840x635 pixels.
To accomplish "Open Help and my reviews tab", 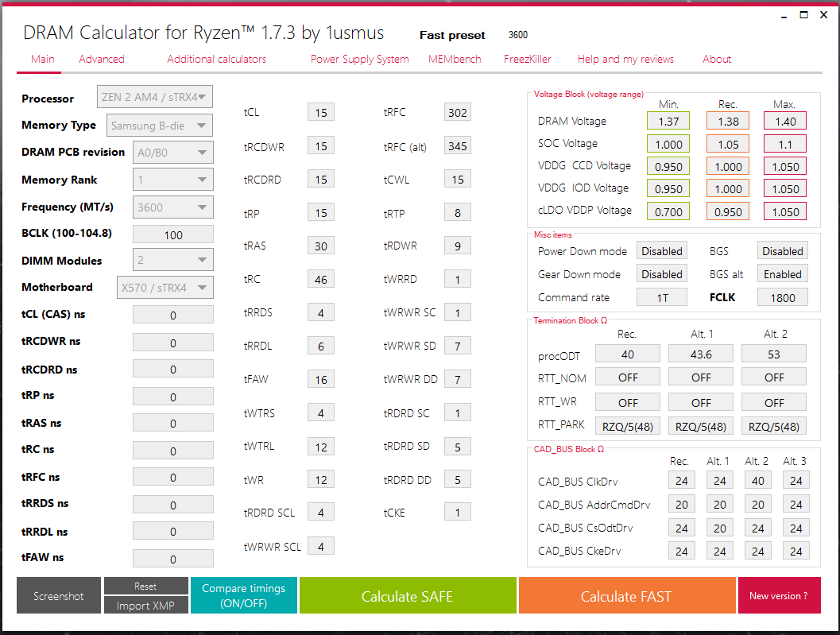I will click(625, 59).
